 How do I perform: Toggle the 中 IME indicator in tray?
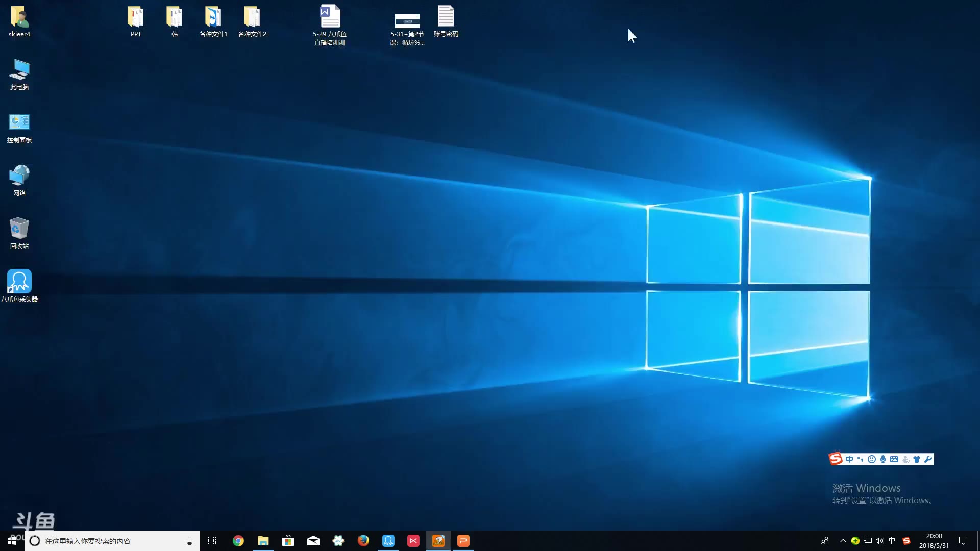(892, 541)
